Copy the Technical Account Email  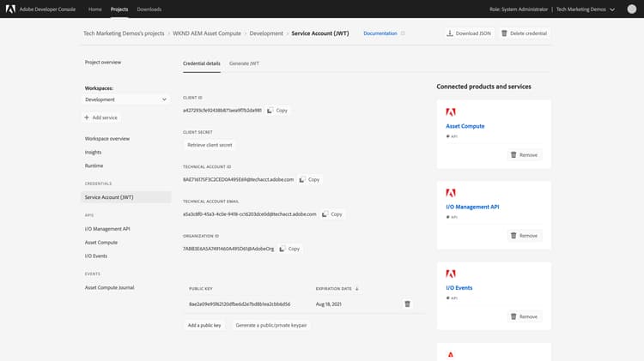pyautogui.click(x=332, y=214)
